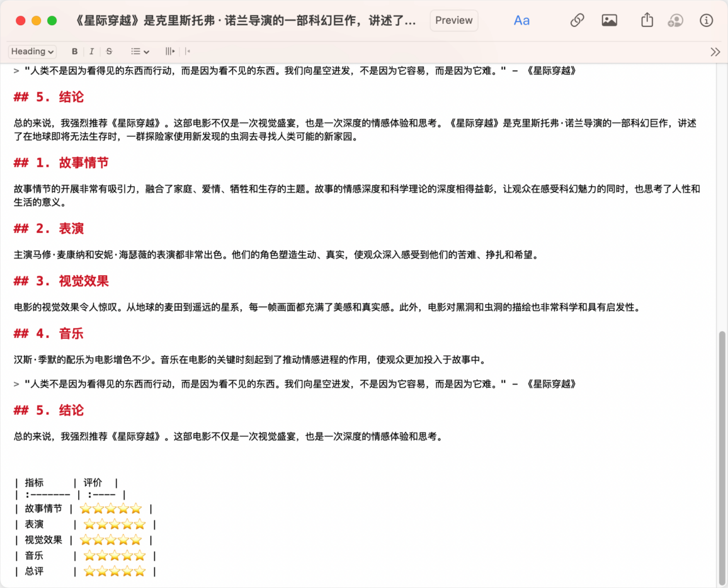The height and width of the screenshot is (588, 728).
Task: Click the first "## 5. 结论" heading
Action: (x=48, y=97)
